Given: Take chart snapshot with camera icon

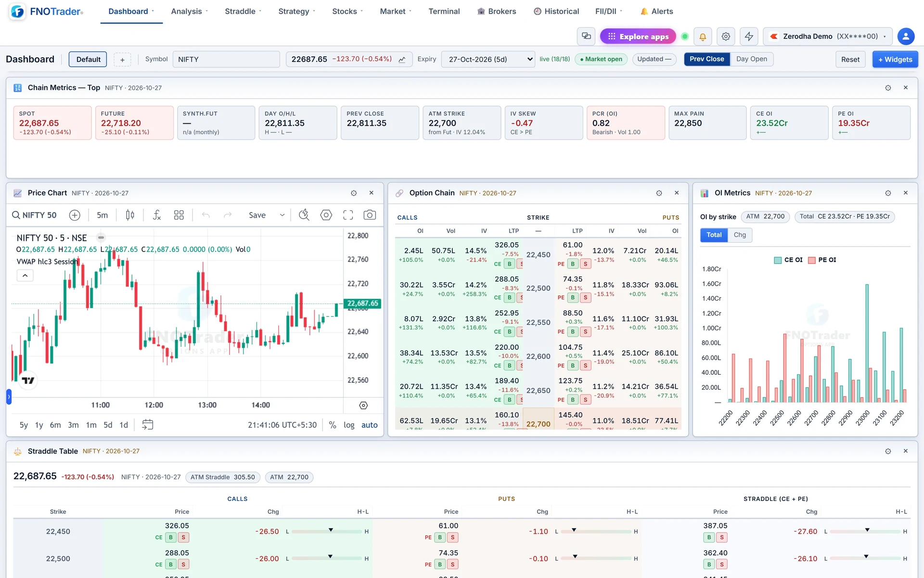Looking at the screenshot, I should point(370,215).
